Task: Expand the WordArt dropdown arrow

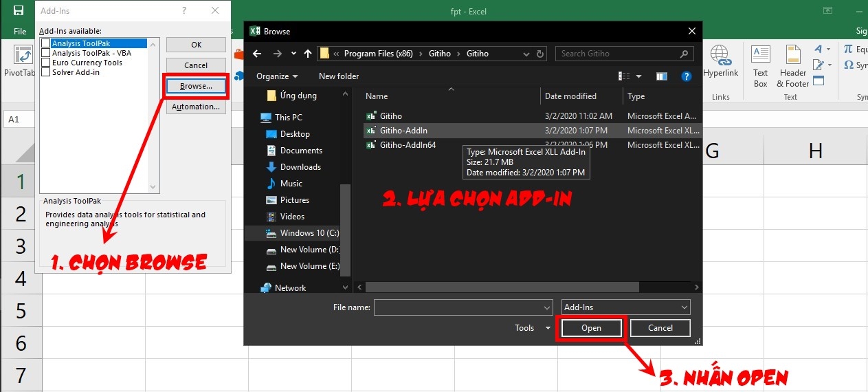Action: 828,50
